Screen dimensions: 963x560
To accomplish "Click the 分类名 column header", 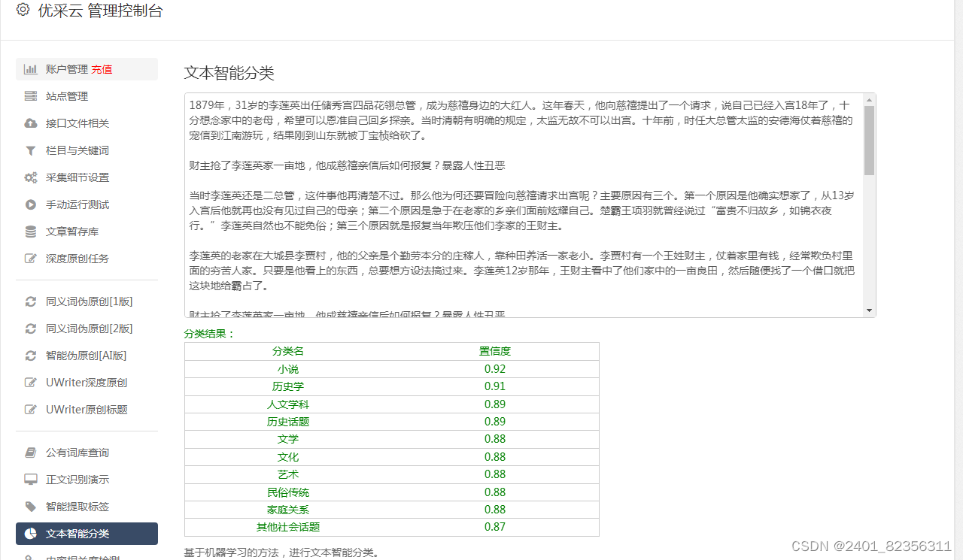I will [x=288, y=351].
